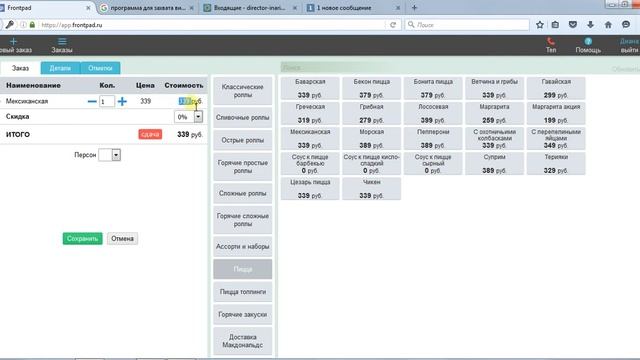This screenshot has height=360, width=640.
Task: Switch to the Заказ tab
Action: click(x=20, y=68)
